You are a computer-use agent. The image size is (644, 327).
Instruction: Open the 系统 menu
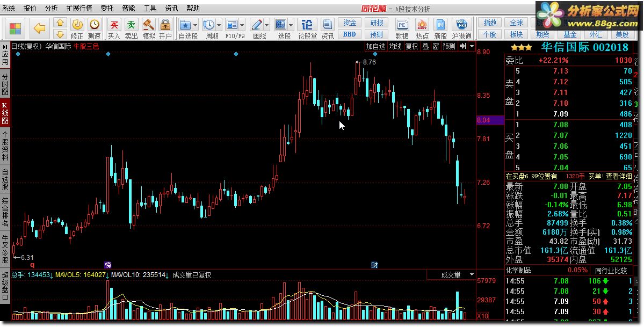point(9,8)
